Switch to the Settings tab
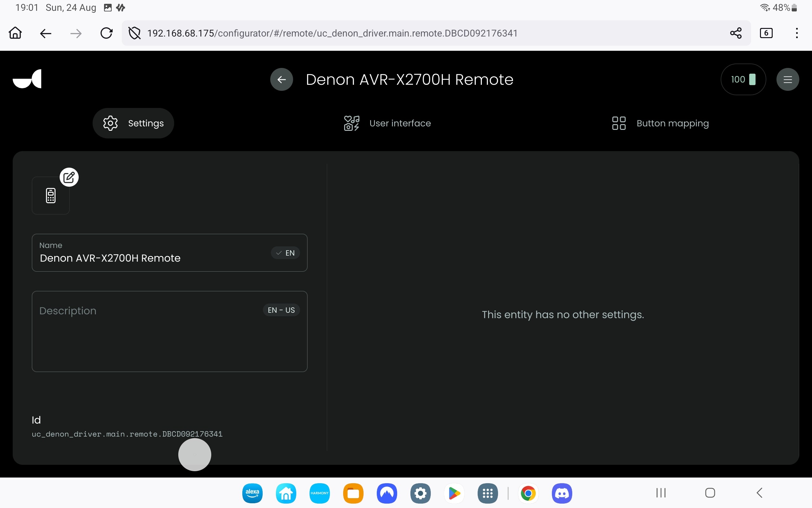Viewport: 812px width, 508px height. (133, 123)
